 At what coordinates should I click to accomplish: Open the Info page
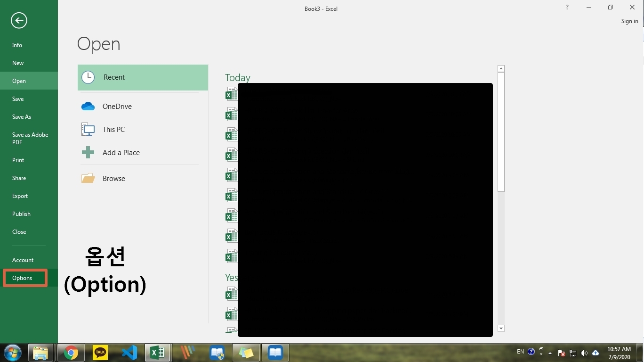29,45
